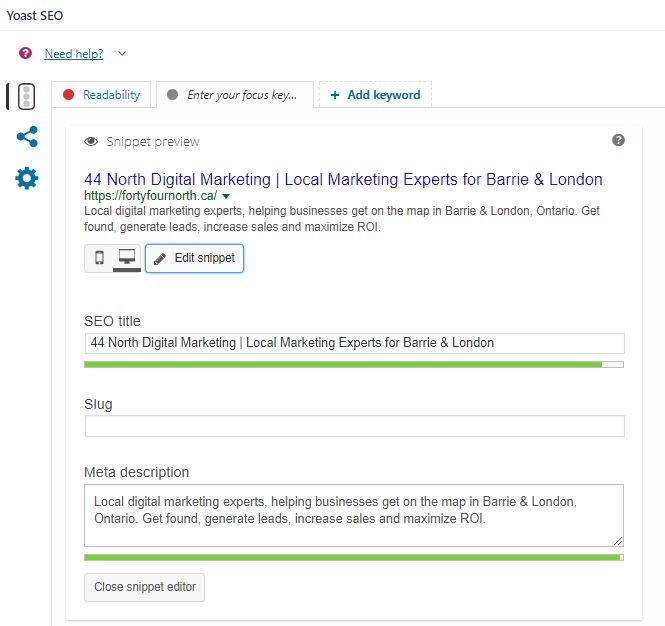Click the Need help? link

coord(74,54)
